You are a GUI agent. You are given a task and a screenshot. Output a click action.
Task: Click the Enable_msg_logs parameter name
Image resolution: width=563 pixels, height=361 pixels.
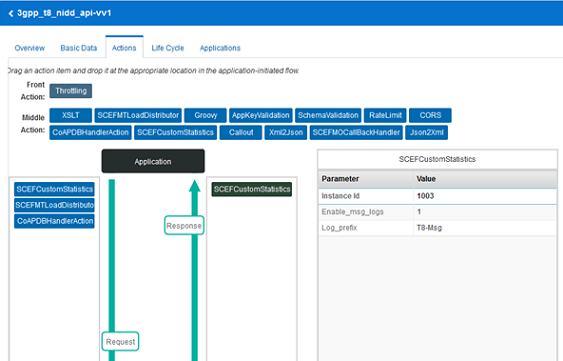(x=353, y=212)
